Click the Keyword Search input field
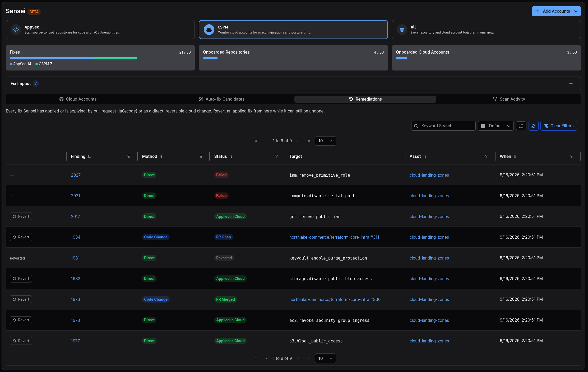The image size is (588, 372). (x=443, y=126)
